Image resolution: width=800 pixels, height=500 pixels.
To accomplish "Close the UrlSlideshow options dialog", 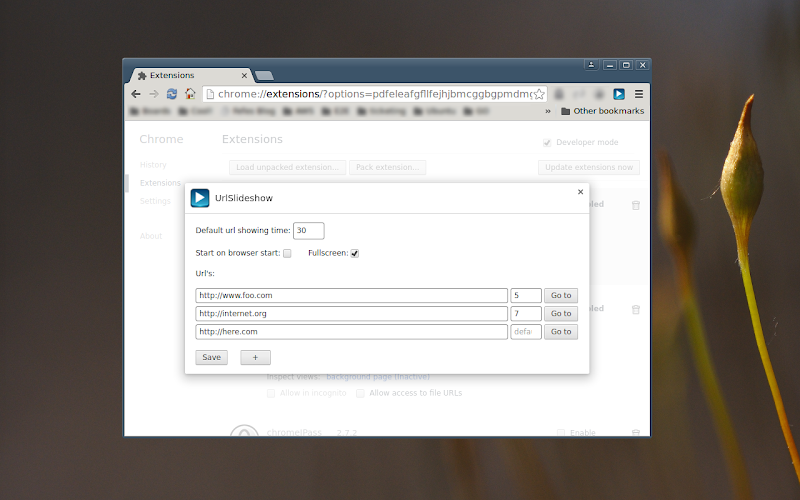I will tap(580, 192).
